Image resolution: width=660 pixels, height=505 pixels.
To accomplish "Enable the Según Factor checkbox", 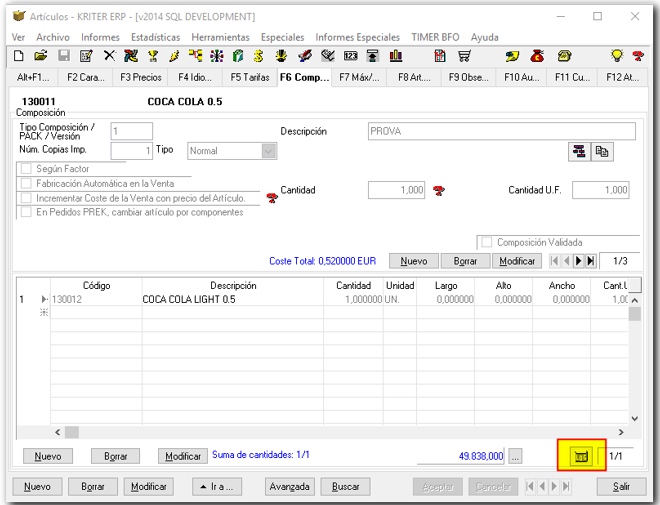I will pos(26,169).
